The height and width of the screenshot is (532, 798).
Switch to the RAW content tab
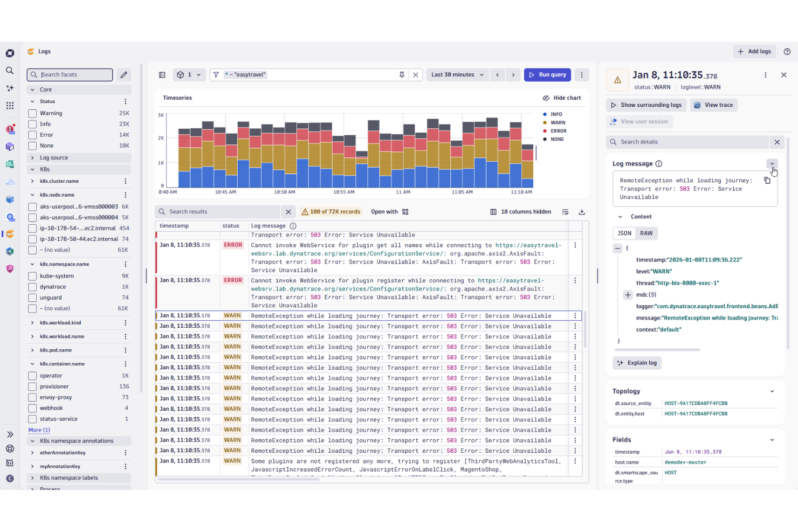click(646, 233)
